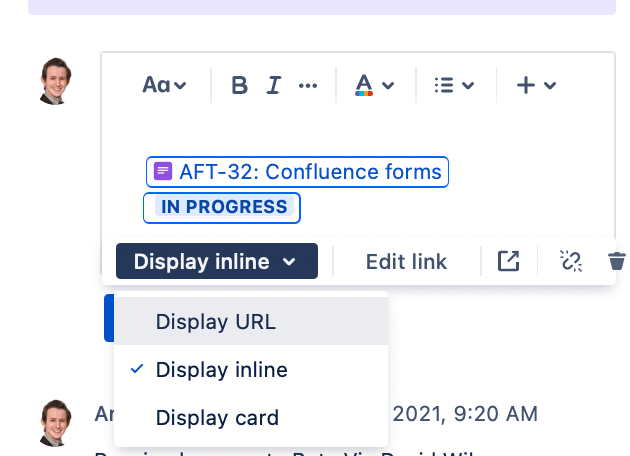Click the IN PROGRESS status lozenge
This screenshot has height=456, width=630.
point(224,207)
